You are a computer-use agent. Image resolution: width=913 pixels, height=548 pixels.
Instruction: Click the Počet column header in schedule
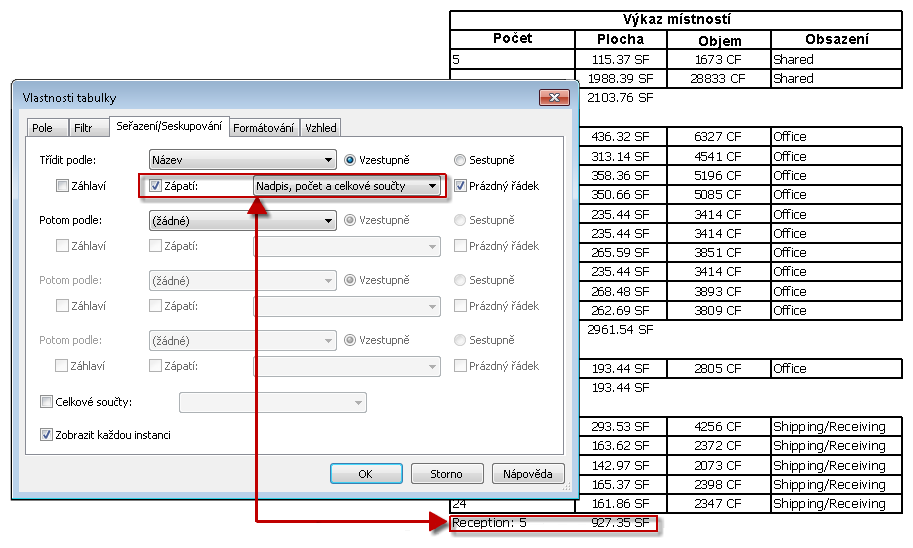coord(512,39)
